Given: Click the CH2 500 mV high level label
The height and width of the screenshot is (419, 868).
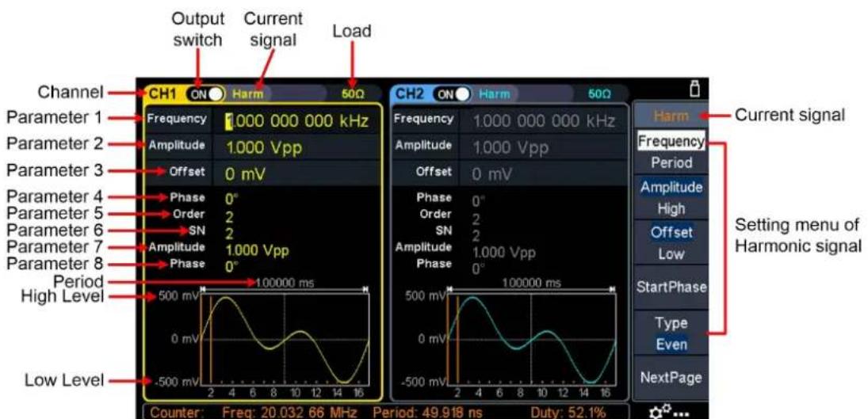Looking at the screenshot, I should click(426, 296).
